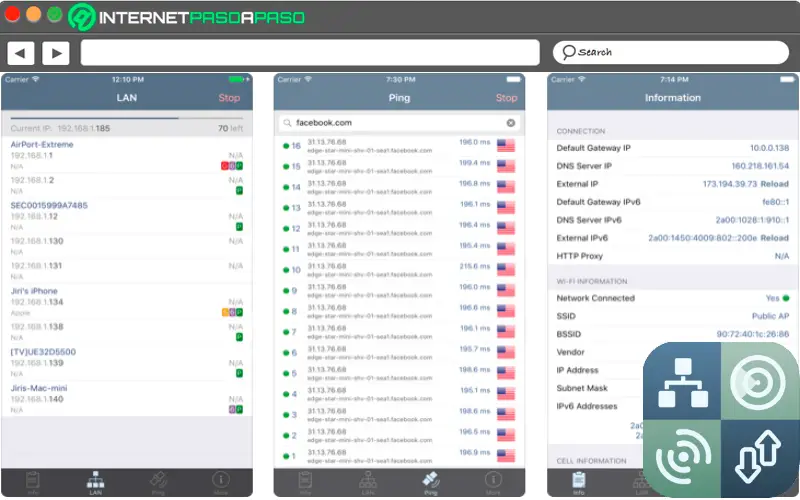Click the Internet Paso a Paso logo

187,17
